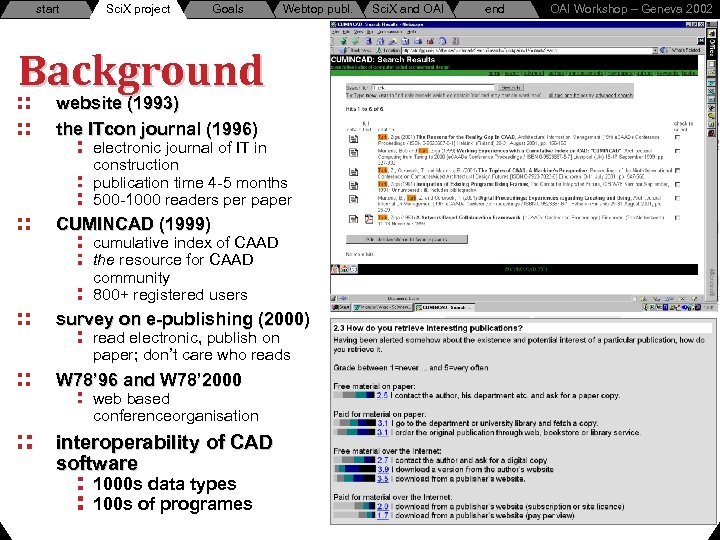
Task: Open the Help menu in Netscape
Action: [x=412, y=32]
